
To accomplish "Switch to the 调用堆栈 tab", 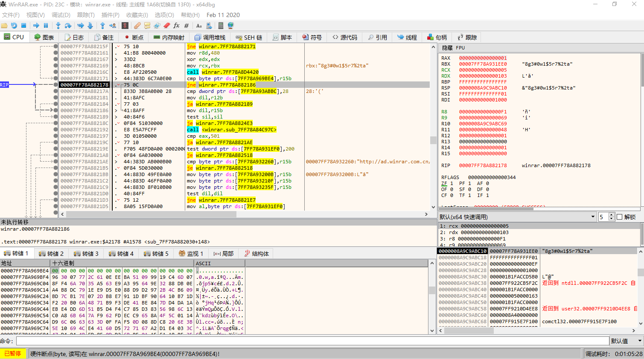I will [x=210, y=38].
